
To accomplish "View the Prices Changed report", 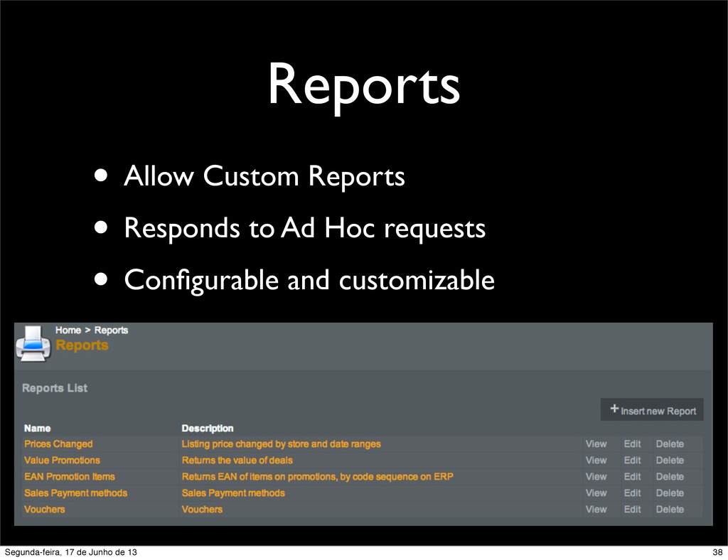I will tap(596, 444).
